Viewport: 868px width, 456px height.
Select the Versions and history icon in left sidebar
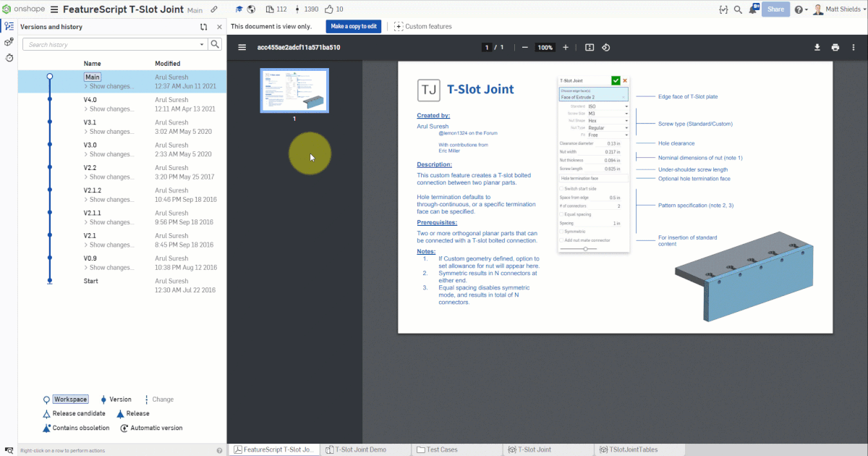coord(10,26)
